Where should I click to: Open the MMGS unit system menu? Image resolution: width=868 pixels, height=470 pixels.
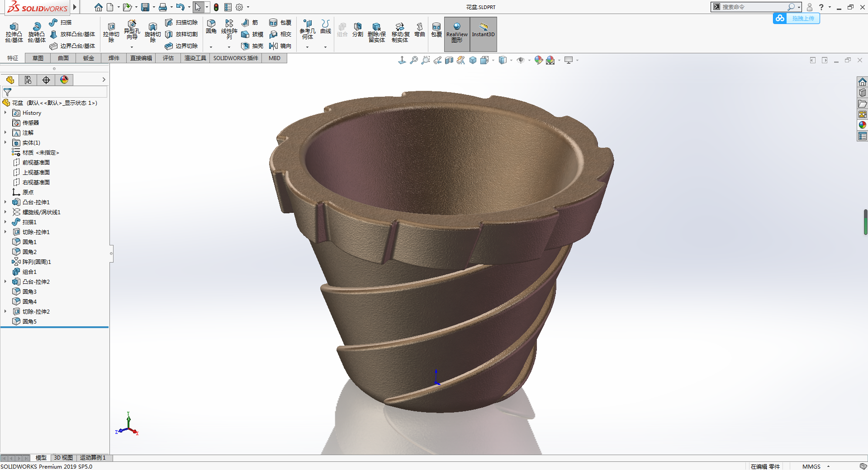[x=816, y=466]
